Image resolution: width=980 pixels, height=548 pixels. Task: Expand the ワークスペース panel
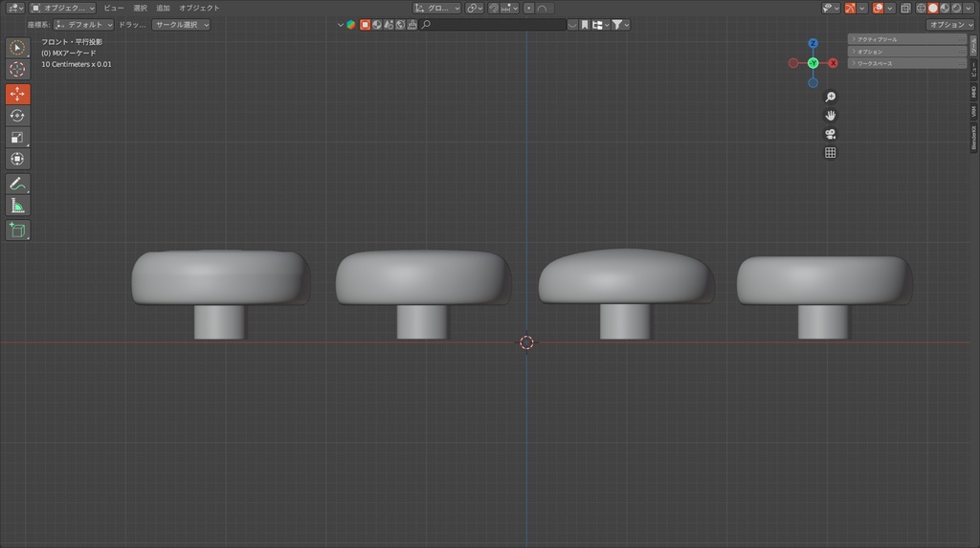907,63
